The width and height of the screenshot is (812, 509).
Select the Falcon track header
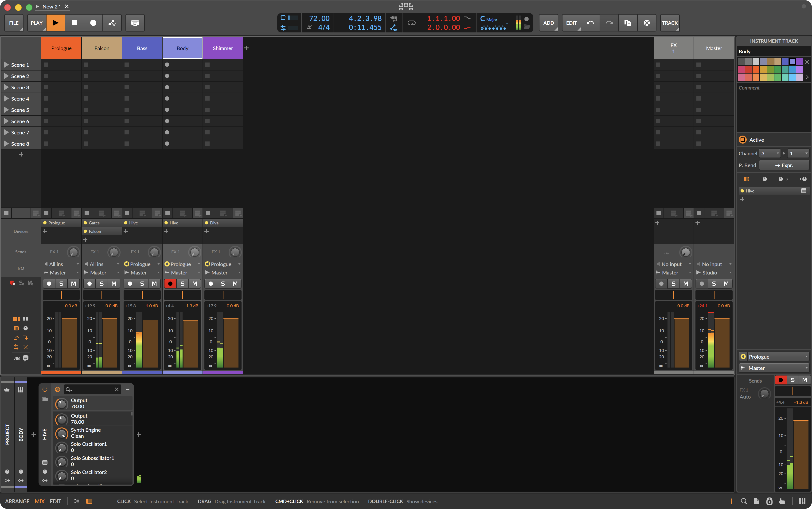coord(102,48)
